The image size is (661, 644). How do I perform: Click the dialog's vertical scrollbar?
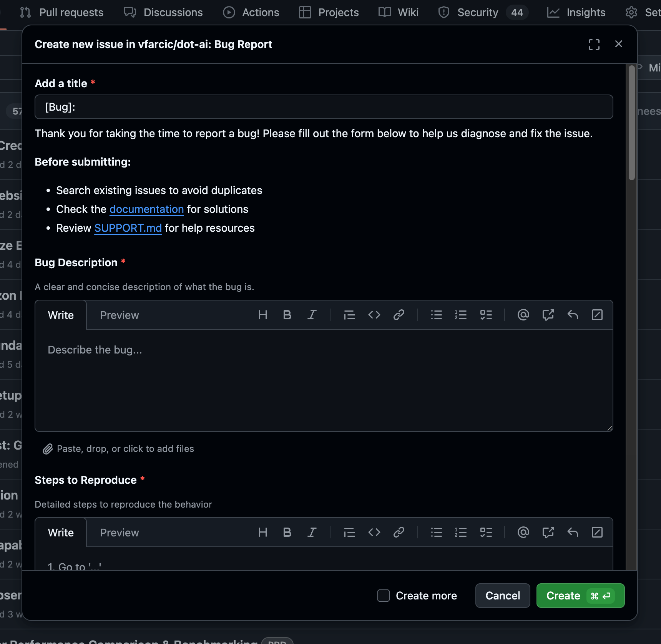(631, 123)
